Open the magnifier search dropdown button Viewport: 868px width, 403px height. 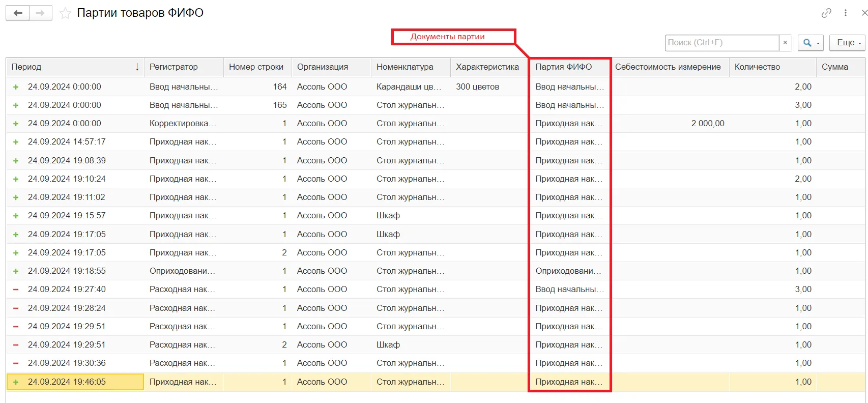pyautogui.click(x=811, y=43)
